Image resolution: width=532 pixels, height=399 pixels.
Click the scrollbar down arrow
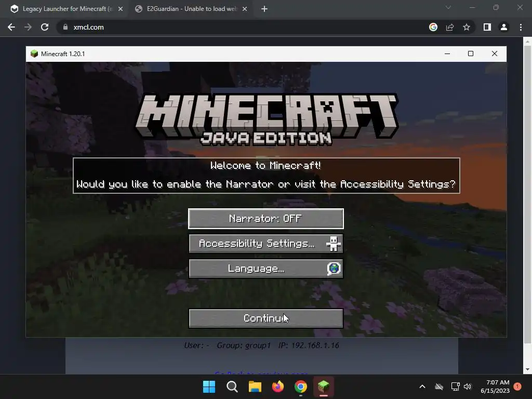pos(527,369)
